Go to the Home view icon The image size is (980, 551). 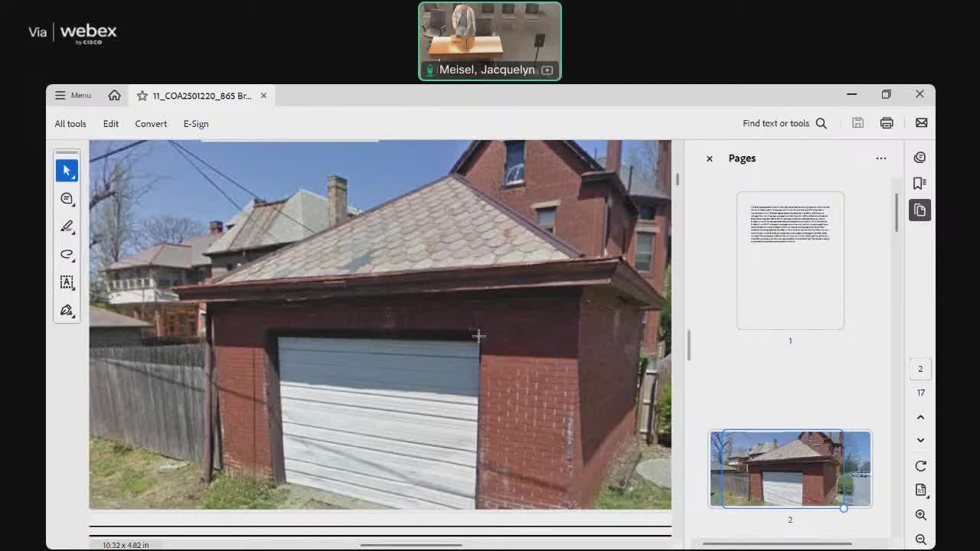[x=114, y=96]
